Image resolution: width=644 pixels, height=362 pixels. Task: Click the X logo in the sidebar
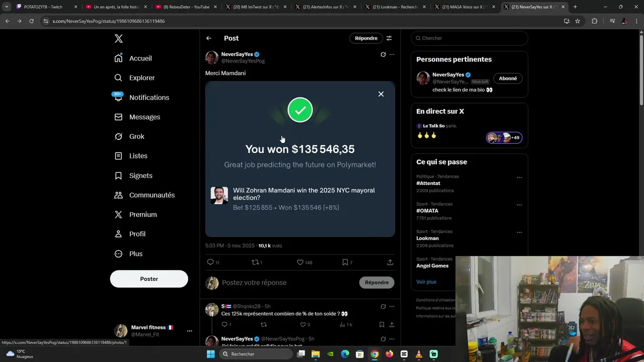[119, 39]
